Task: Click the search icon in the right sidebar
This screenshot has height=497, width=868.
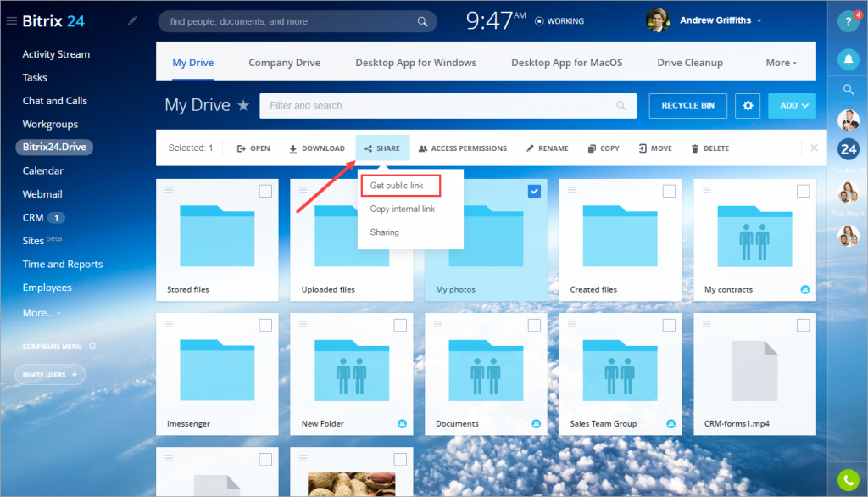Action: coord(848,89)
